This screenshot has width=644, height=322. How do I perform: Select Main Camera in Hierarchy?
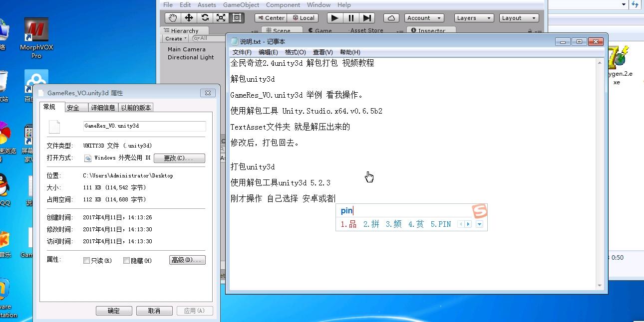coord(186,49)
